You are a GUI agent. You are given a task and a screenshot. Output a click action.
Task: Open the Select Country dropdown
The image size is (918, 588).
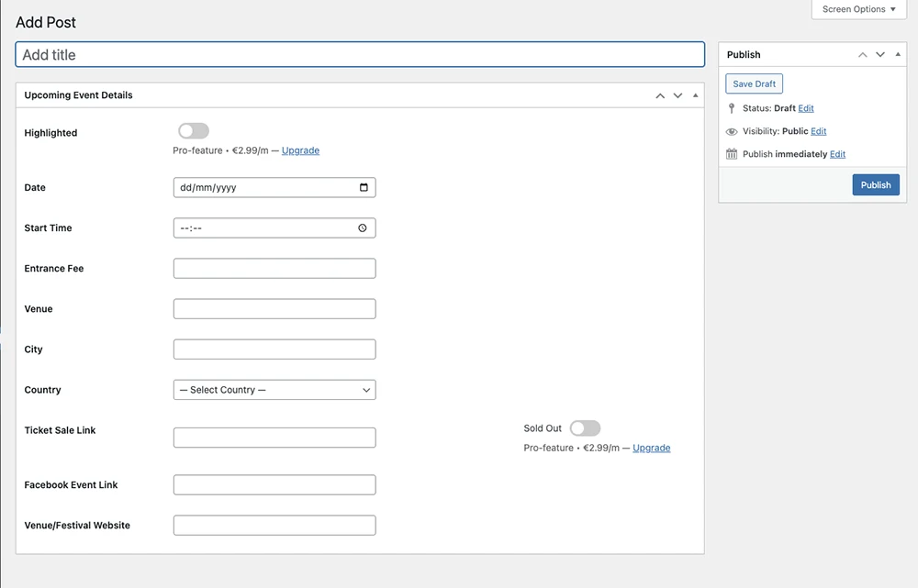click(x=274, y=390)
